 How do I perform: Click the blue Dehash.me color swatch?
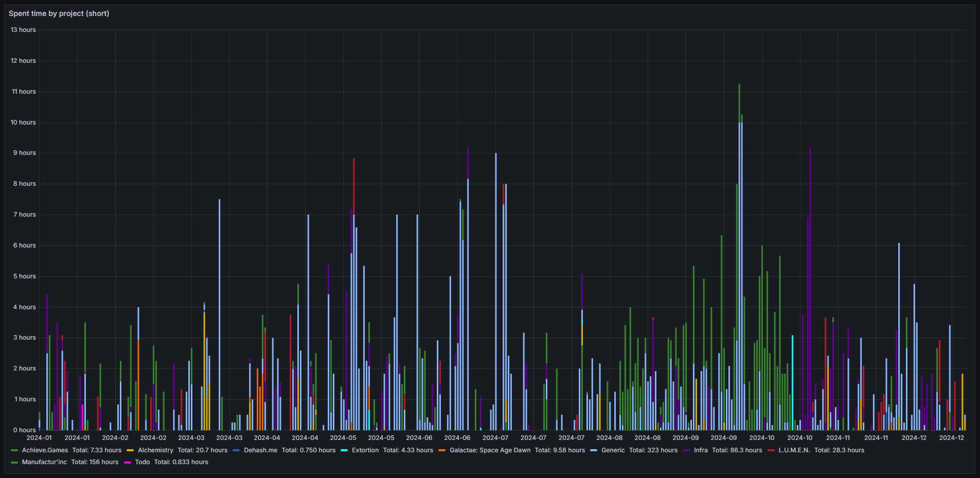tap(236, 450)
